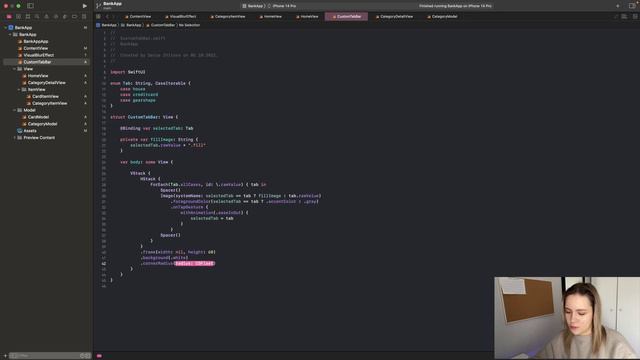
Task: Click the editor options lines icon
Action: click(x=624, y=17)
